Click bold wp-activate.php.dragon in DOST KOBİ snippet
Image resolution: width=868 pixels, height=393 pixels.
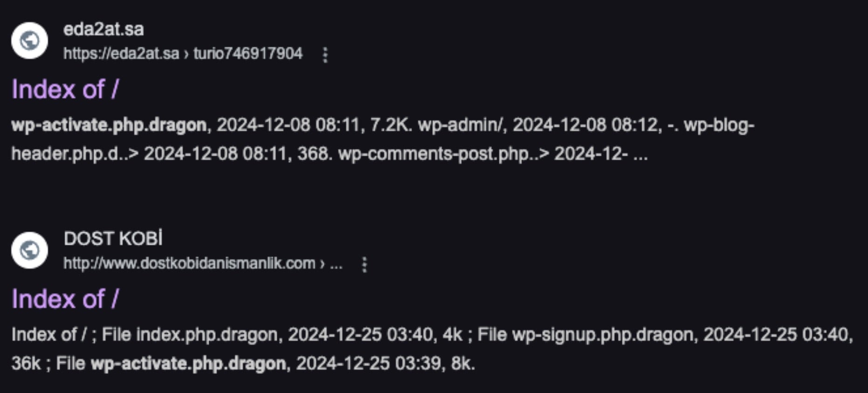(188, 363)
